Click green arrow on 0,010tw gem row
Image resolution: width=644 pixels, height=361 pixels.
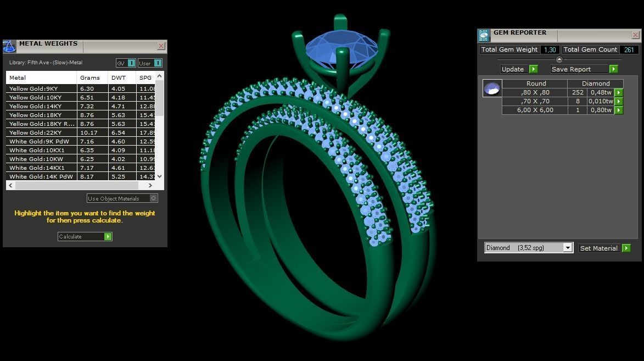(619, 101)
